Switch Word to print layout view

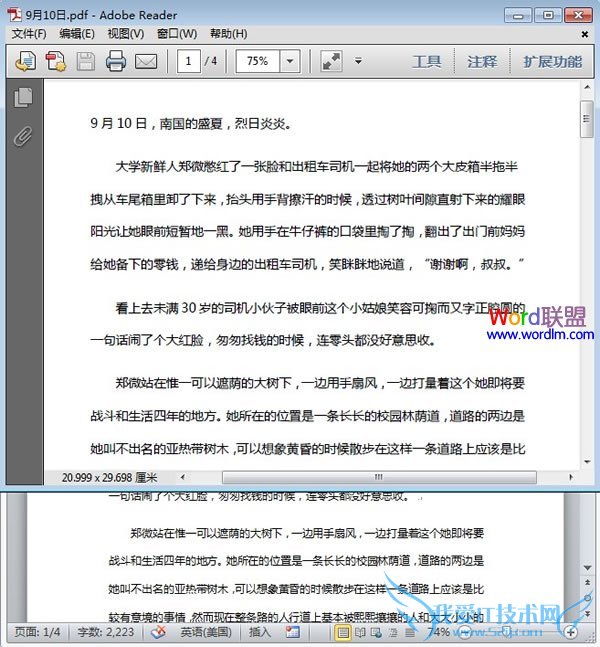(343, 632)
